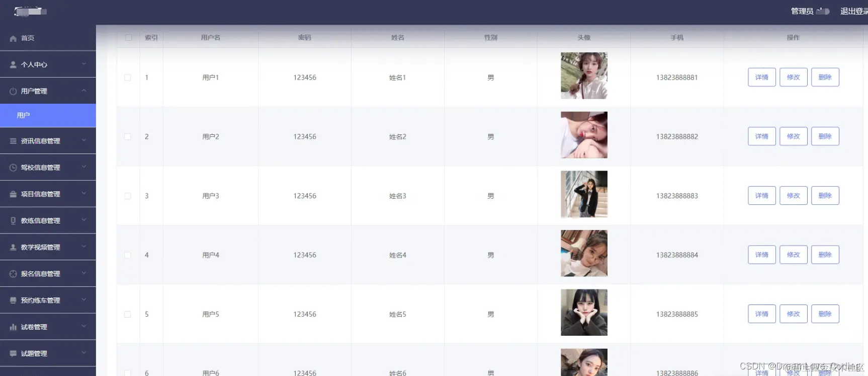Check the checkbox for row 用户5
Screen dimensions: 868x376
click(128, 314)
